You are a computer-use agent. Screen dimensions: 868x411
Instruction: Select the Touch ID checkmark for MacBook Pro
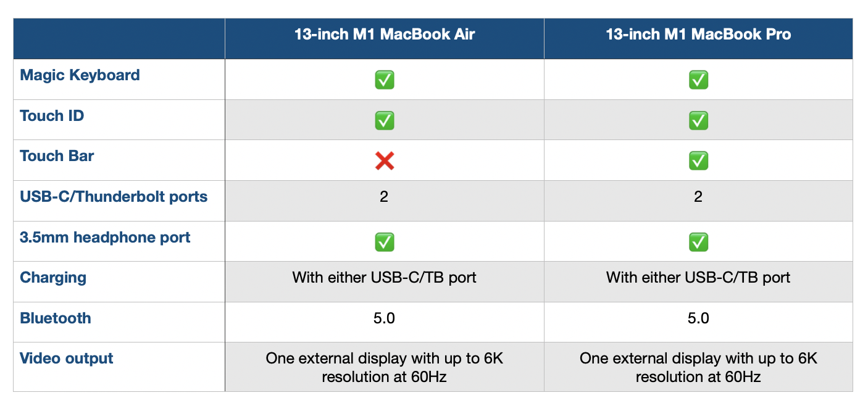point(698,120)
